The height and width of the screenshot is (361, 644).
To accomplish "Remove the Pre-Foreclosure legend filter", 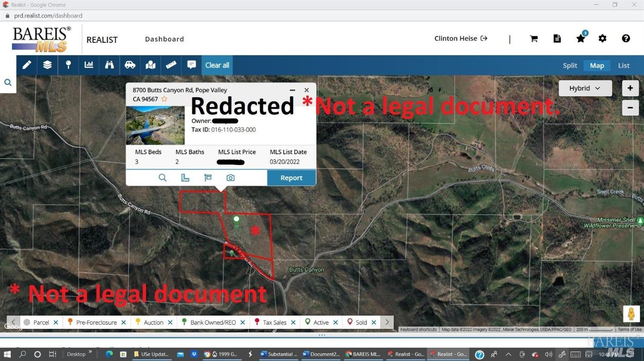I will 124,322.
